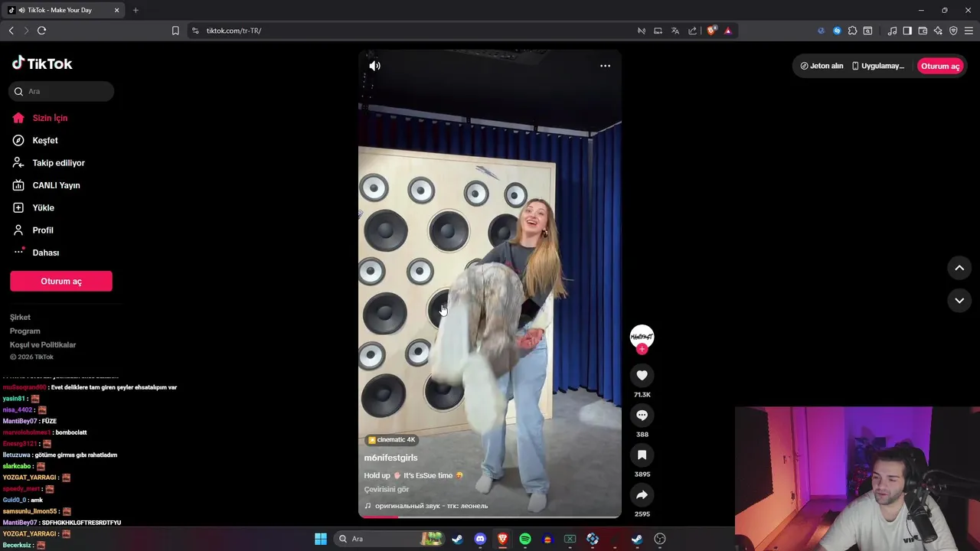Seek using the video progress bar
Image resolution: width=980 pixels, height=551 pixels.
coord(490,517)
